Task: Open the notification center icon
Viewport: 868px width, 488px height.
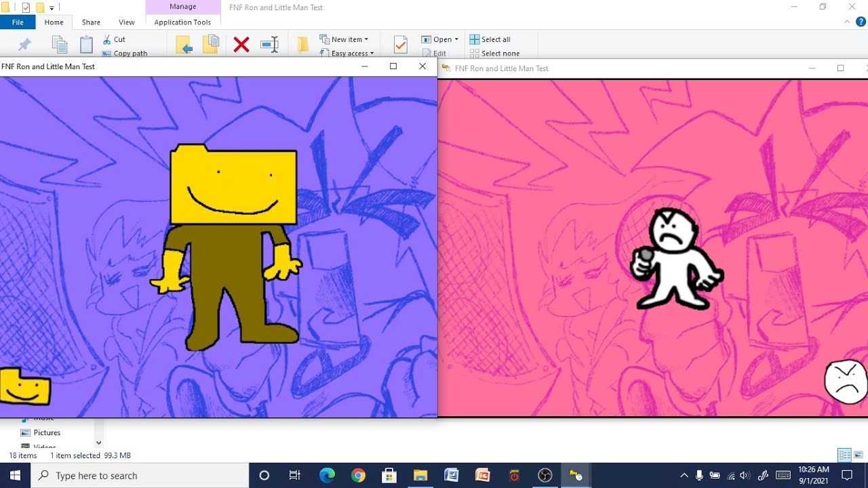Action: click(x=847, y=475)
